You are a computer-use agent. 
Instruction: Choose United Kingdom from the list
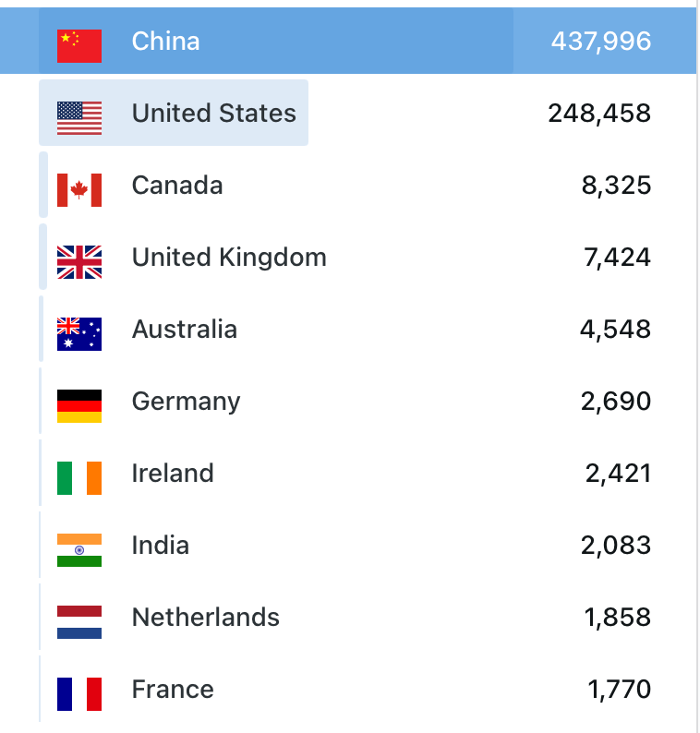229,258
